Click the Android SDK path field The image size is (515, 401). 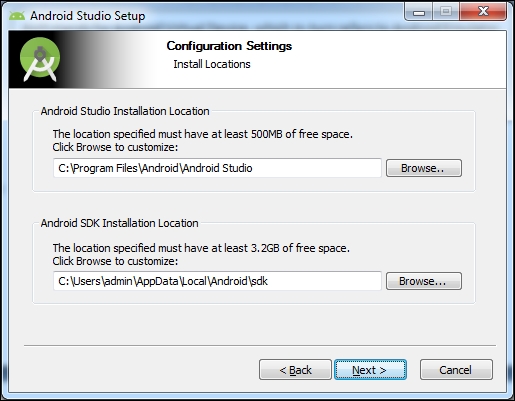[217, 281]
